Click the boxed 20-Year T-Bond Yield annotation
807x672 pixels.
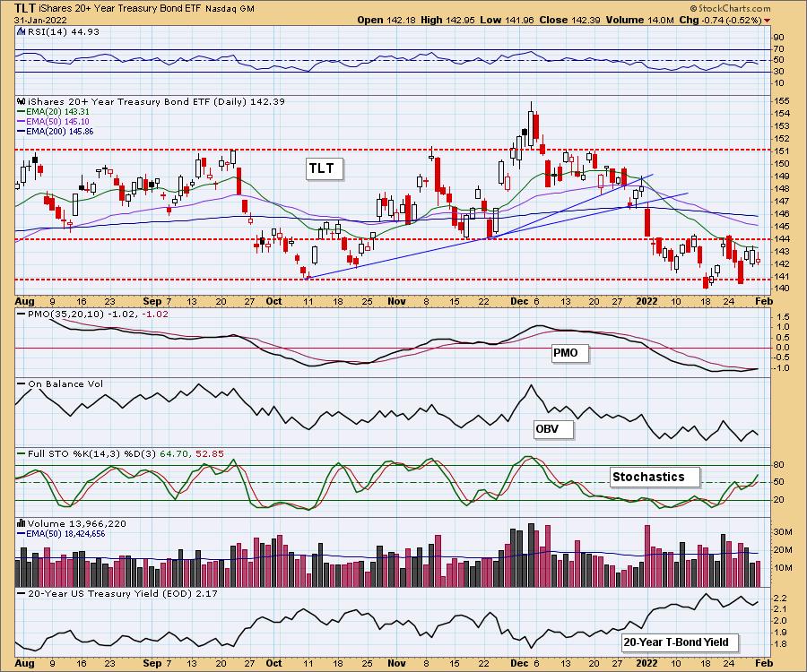click(x=679, y=642)
